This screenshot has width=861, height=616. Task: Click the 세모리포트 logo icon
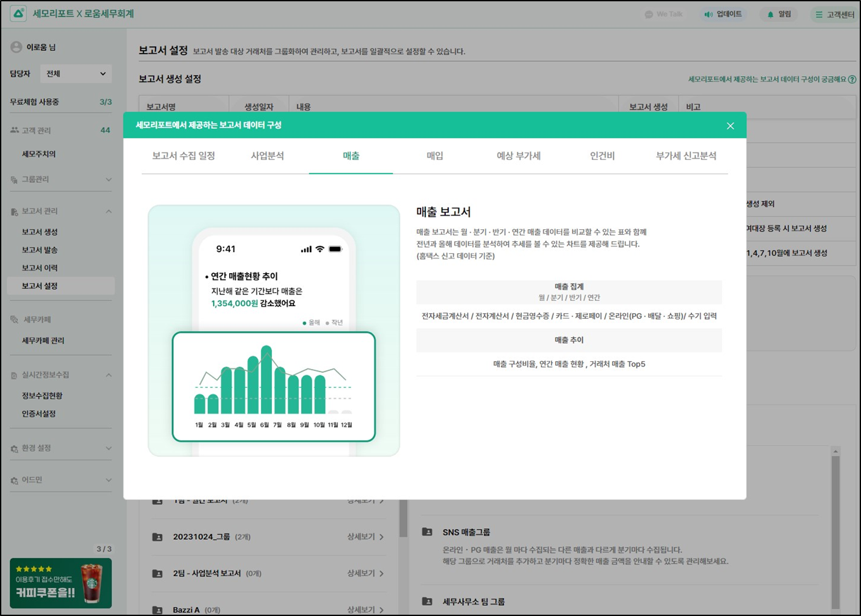point(18,13)
